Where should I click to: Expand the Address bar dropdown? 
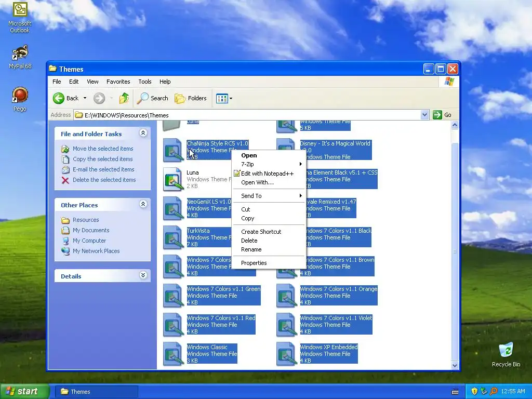tap(424, 115)
